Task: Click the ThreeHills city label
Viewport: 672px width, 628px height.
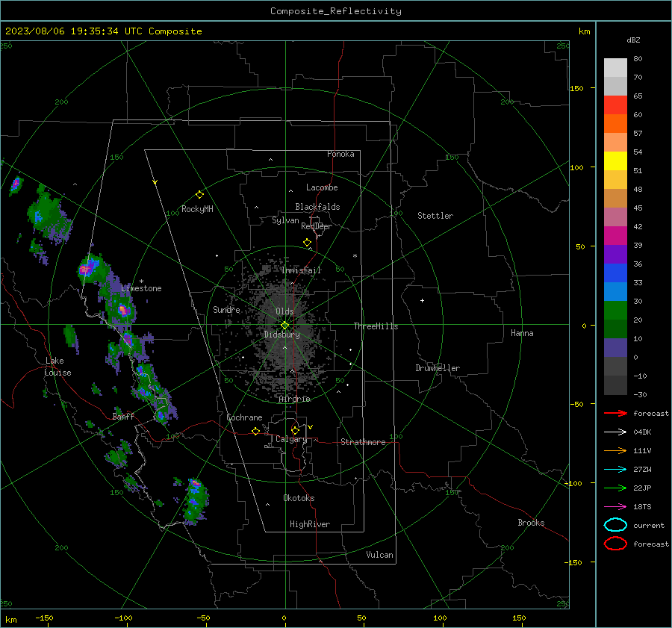Action: [x=376, y=326]
